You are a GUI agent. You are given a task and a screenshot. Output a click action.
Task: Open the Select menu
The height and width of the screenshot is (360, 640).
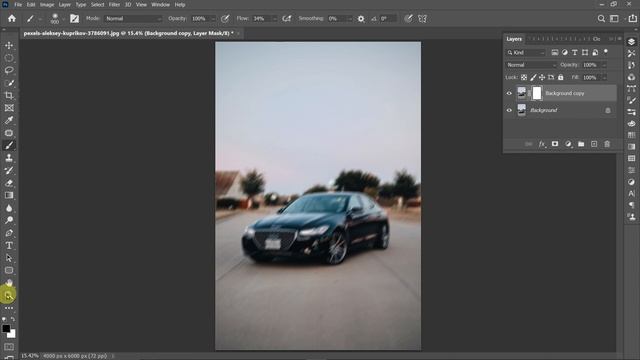[x=98, y=4]
